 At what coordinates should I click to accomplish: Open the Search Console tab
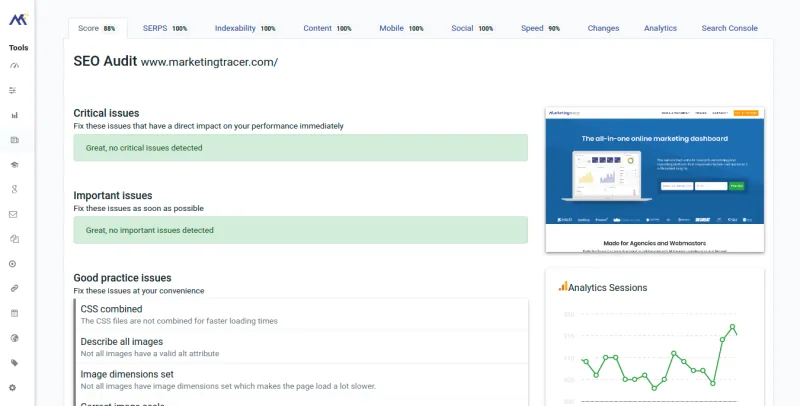pos(729,29)
